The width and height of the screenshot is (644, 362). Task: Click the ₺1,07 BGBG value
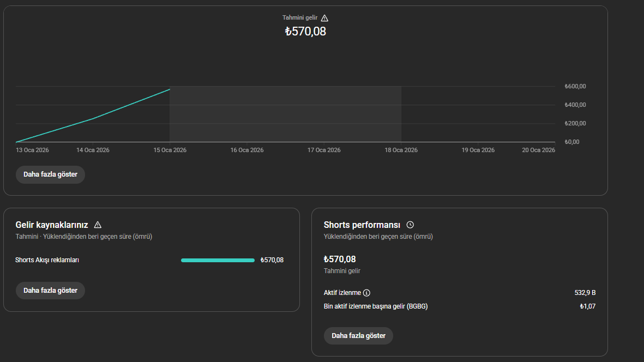pyautogui.click(x=588, y=306)
